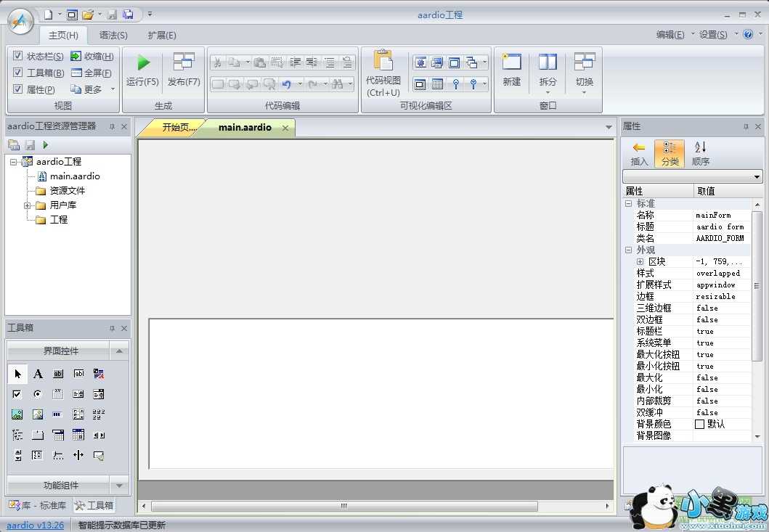This screenshot has width=769, height=532.
Task: Click the cut scissors icon in the ribbon
Action: coord(217,62)
